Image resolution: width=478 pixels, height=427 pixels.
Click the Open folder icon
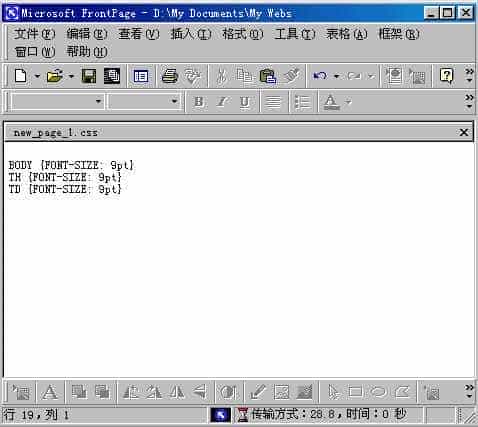55,76
